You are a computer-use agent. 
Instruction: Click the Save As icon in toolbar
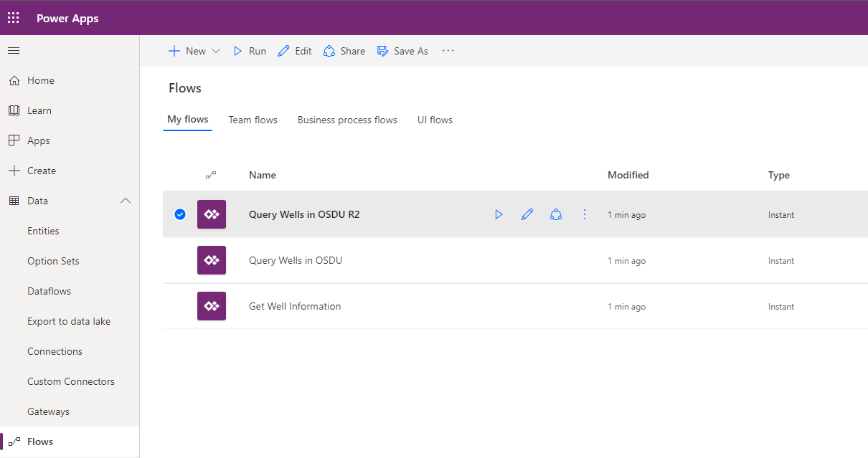point(382,51)
